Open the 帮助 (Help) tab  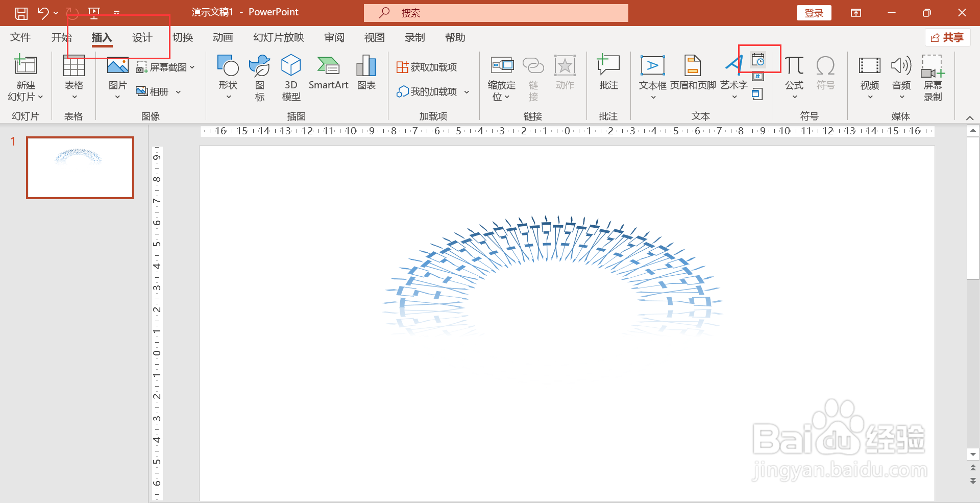[x=455, y=37]
